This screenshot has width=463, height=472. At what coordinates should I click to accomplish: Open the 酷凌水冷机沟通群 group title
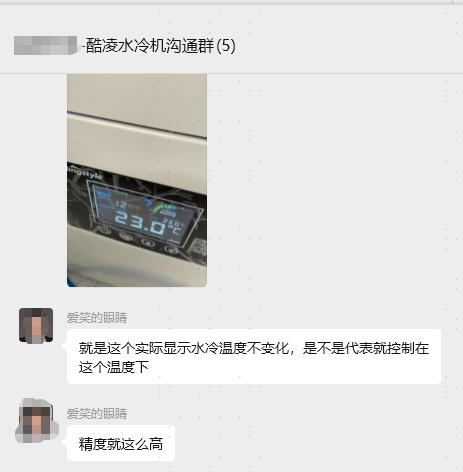point(150,46)
